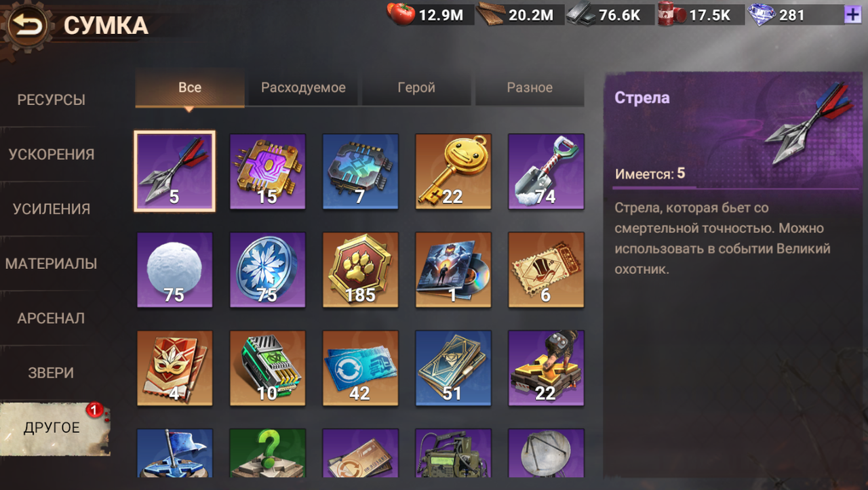Select the snowflake coin item
868x490 pixels.
[x=267, y=270]
